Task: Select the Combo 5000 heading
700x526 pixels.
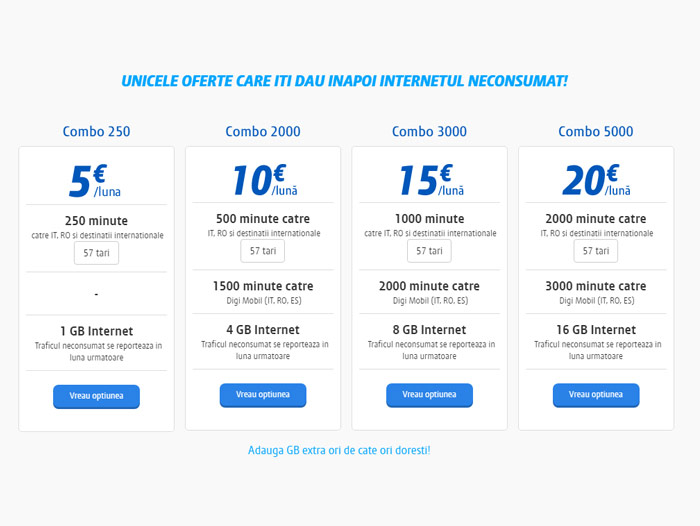Action: coord(596,131)
